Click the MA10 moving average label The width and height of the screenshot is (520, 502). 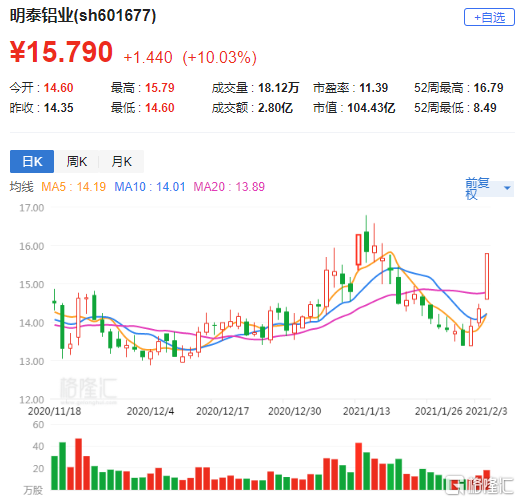(150, 187)
